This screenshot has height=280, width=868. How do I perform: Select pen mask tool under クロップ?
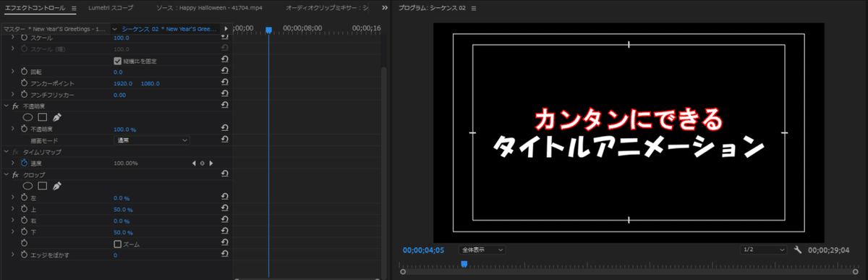click(x=57, y=186)
